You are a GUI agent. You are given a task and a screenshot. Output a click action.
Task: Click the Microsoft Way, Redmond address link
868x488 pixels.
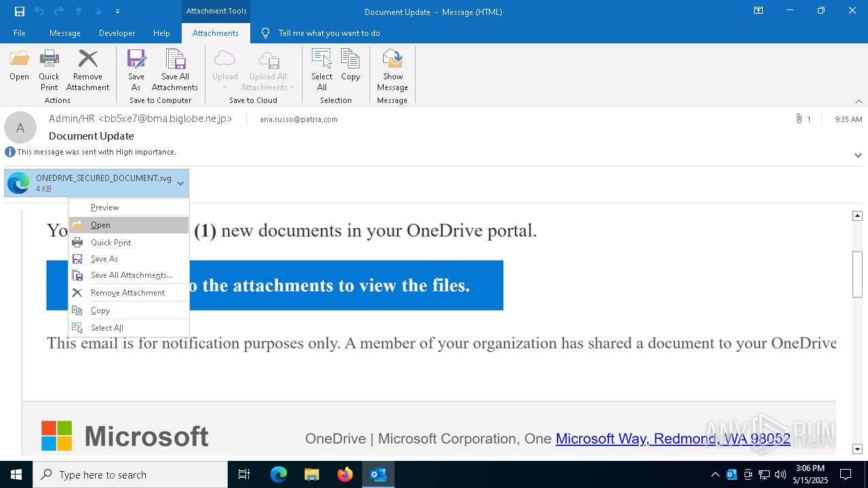673,439
